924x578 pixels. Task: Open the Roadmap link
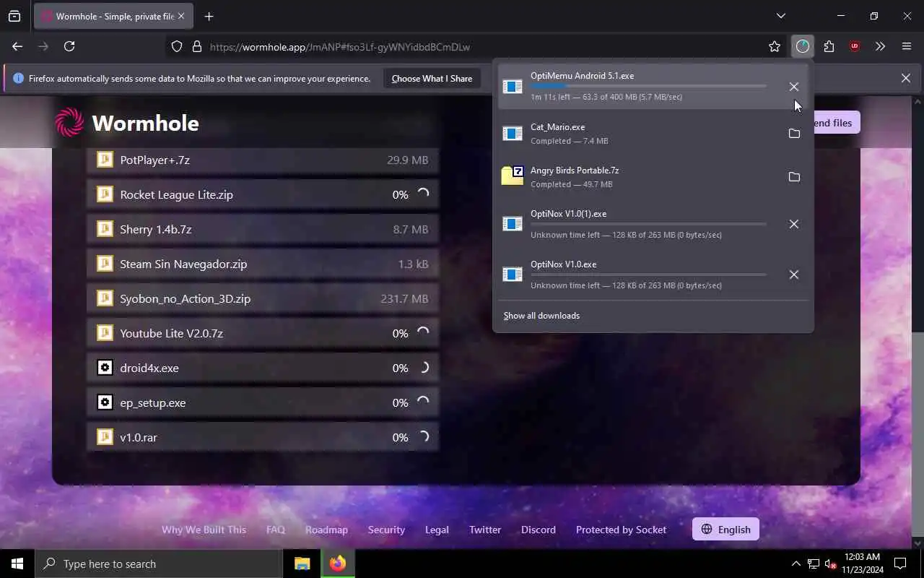[326, 530]
